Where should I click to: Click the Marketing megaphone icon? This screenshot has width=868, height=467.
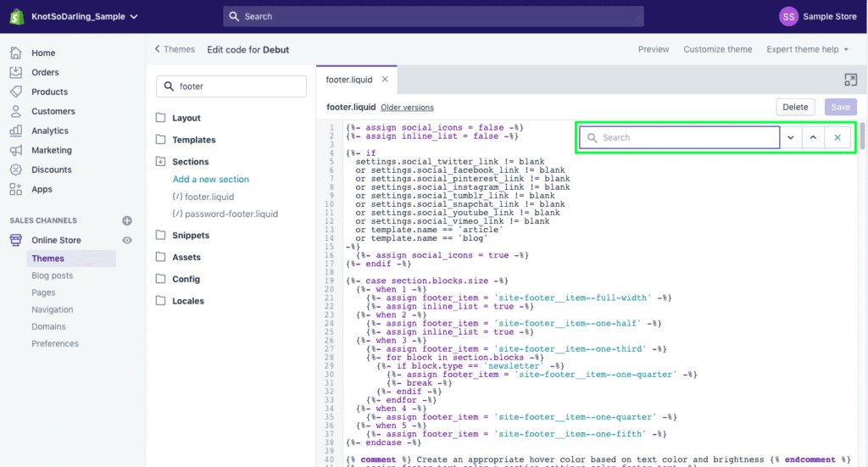(x=15, y=150)
